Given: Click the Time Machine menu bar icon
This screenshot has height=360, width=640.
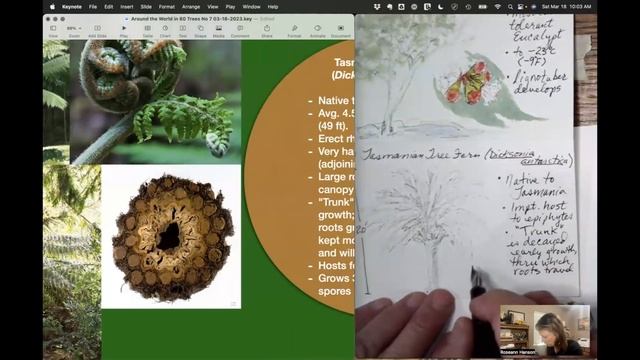Looking at the screenshot, I should [468, 7].
